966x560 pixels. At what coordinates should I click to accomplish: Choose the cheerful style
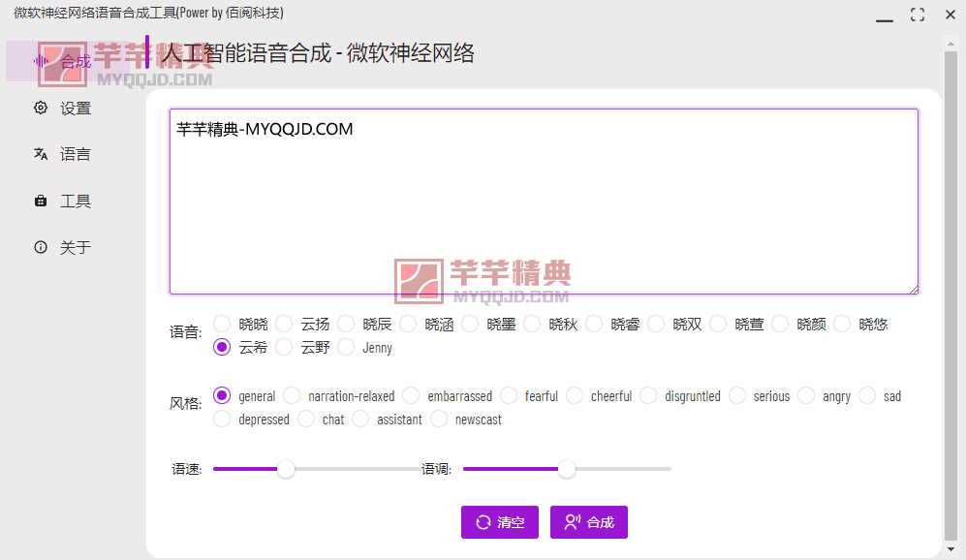click(575, 395)
